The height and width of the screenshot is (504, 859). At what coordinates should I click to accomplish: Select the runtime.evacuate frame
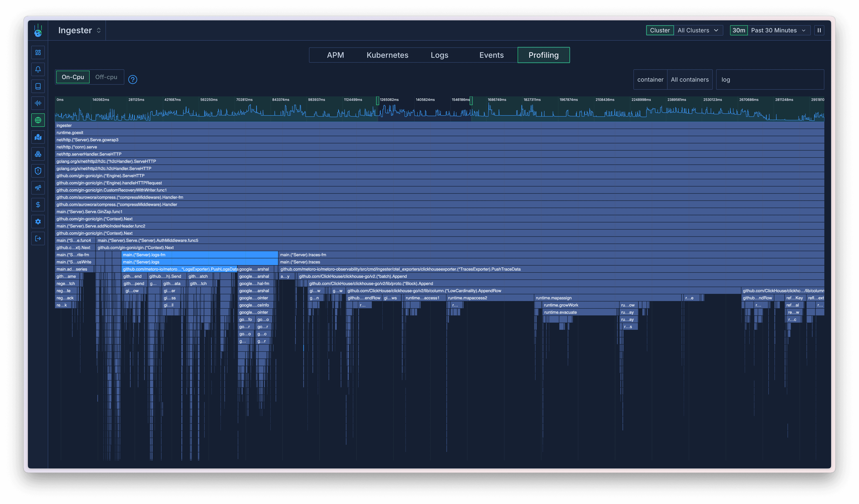coord(579,312)
